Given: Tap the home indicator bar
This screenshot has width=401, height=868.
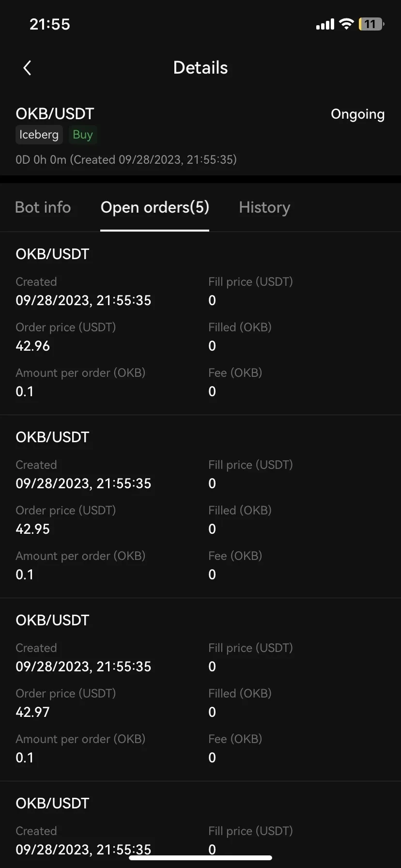Looking at the screenshot, I should coord(200,858).
